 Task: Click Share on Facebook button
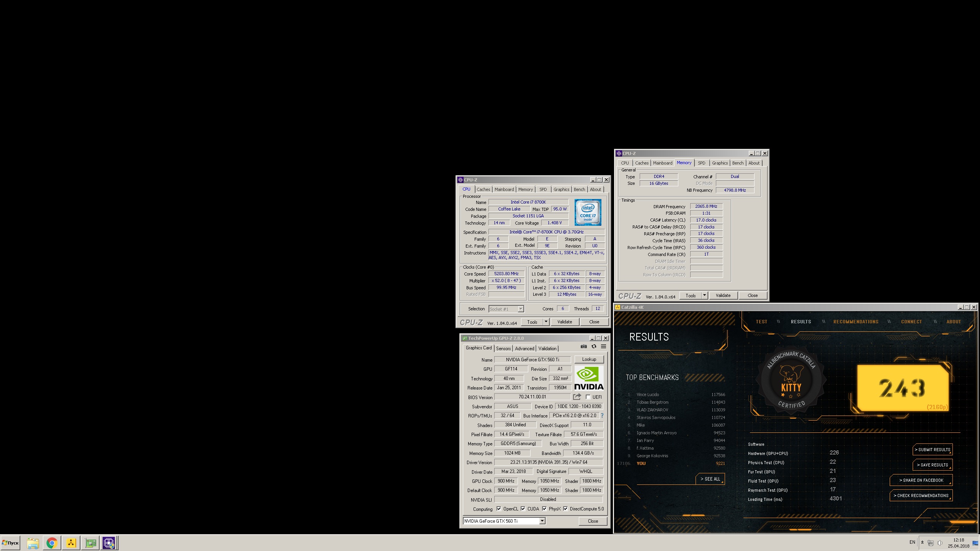point(921,480)
